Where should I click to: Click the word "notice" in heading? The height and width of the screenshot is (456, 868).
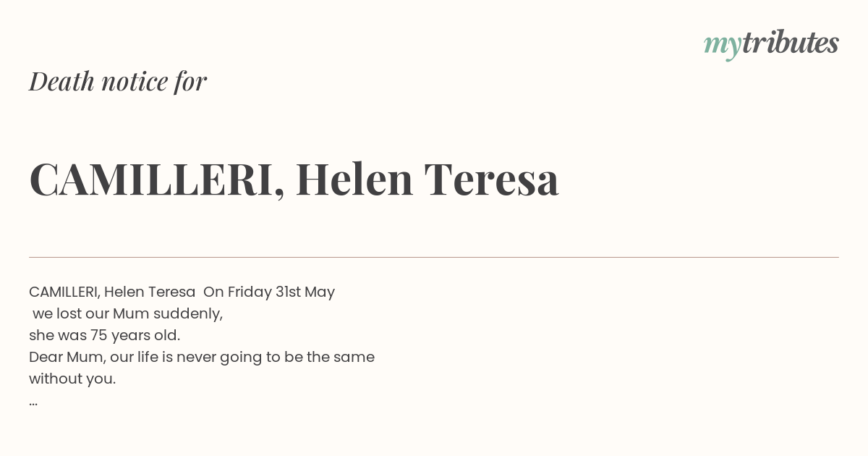pyautogui.click(x=135, y=81)
